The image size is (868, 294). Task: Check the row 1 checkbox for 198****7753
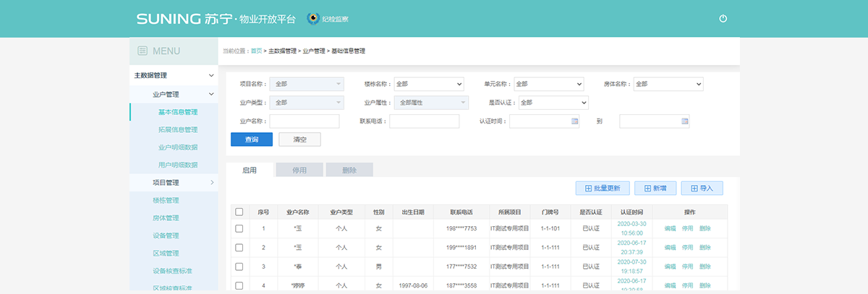click(239, 228)
